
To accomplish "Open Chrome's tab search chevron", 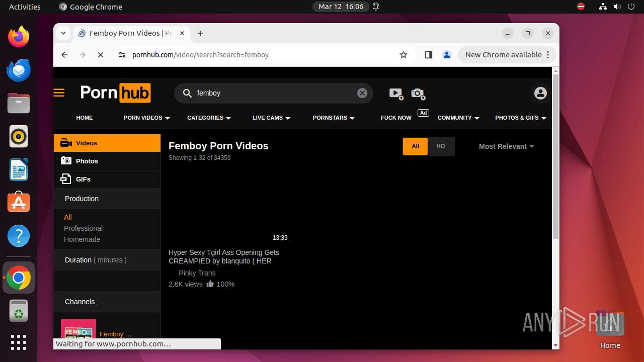I will pyautogui.click(x=63, y=33).
